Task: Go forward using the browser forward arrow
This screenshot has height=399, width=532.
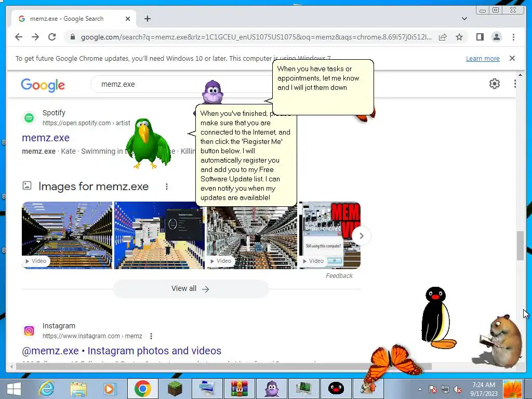Action: point(35,37)
